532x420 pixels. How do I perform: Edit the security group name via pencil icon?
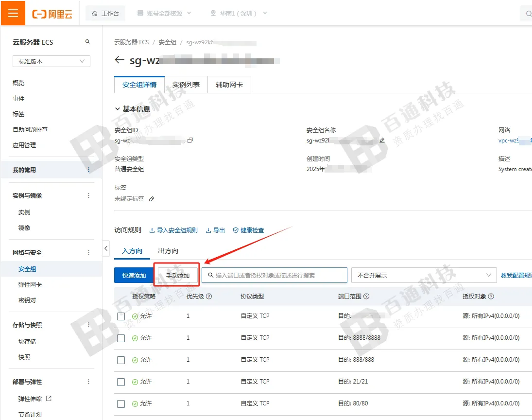pos(382,140)
